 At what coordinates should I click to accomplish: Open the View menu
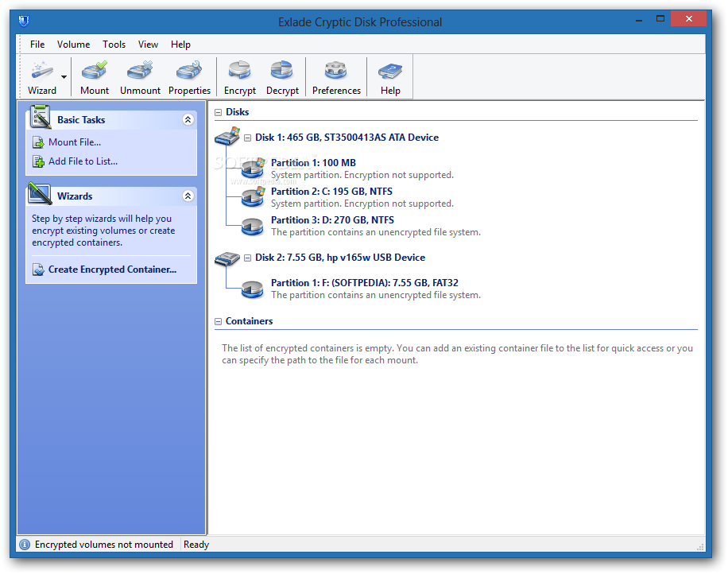148,45
